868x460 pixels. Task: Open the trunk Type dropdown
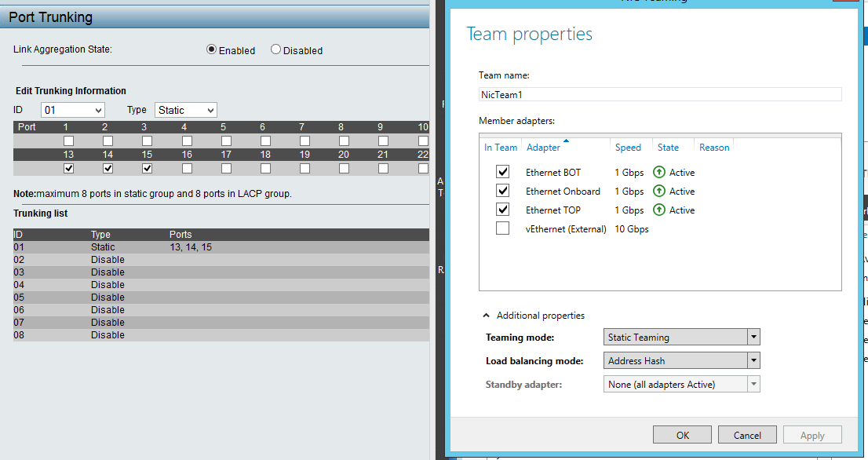(186, 111)
